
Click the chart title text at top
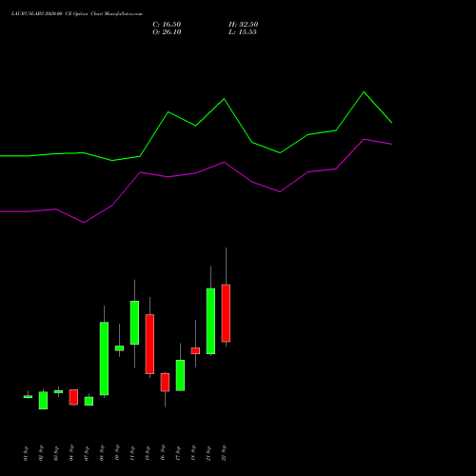[77, 13]
